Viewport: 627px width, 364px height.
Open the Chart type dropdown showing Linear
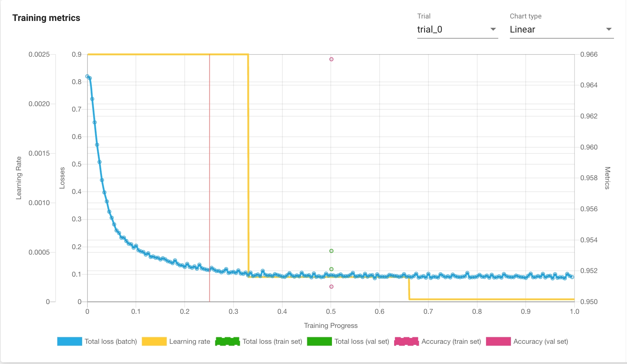coord(557,30)
